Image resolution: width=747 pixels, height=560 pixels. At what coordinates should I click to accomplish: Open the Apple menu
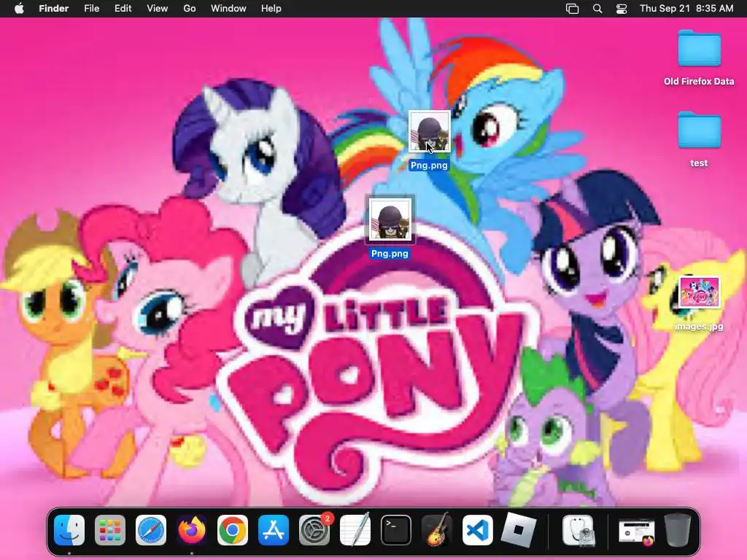pyautogui.click(x=19, y=9)
